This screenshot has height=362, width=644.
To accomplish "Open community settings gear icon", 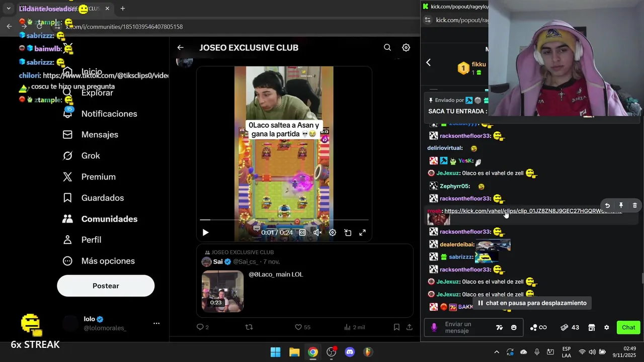I will pyautogui.click(x=406, y=47).
